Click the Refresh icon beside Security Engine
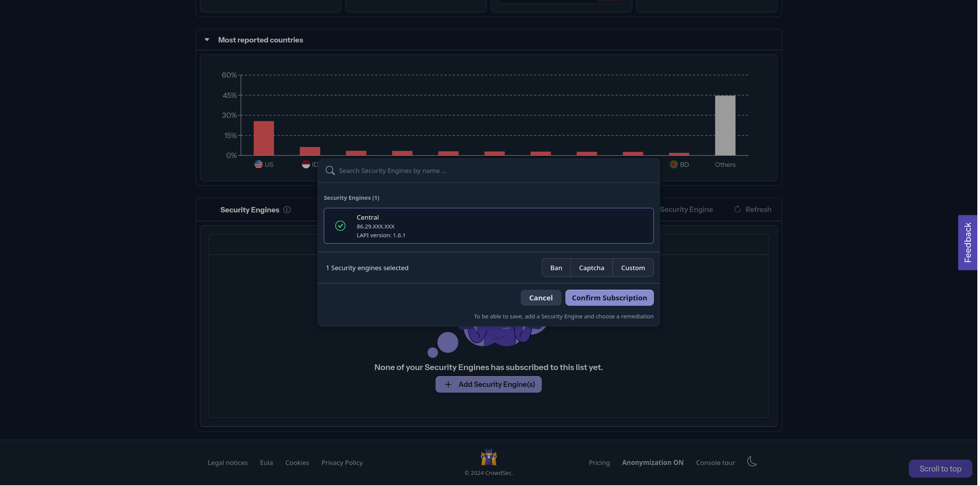Screen dimensions: 980x486 tap(737, 209)
